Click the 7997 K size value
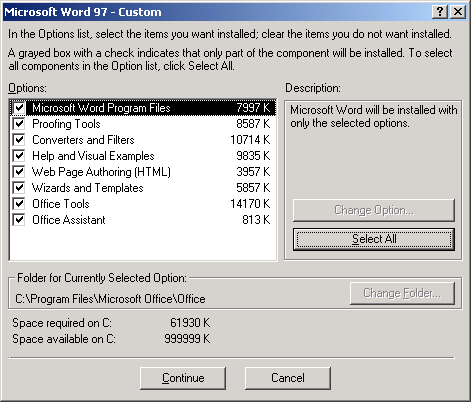The height and width of the screenshot is (402, 471). click(x=253, y=108)
